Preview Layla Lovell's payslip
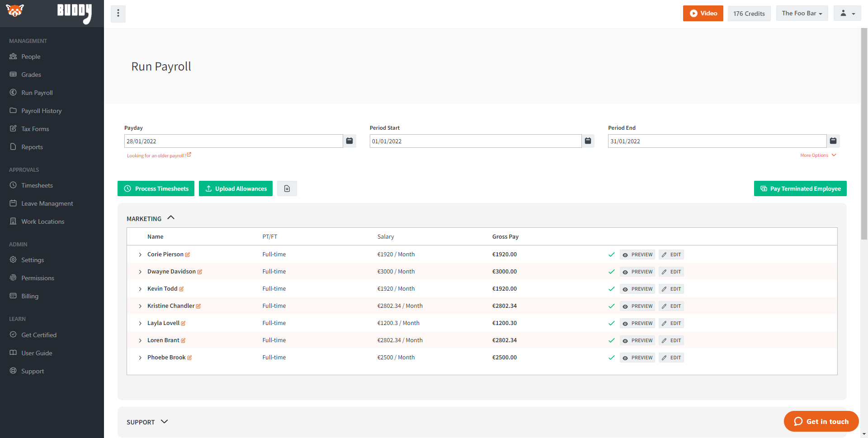Screen dimensions: 868x438 coord(637,323)
